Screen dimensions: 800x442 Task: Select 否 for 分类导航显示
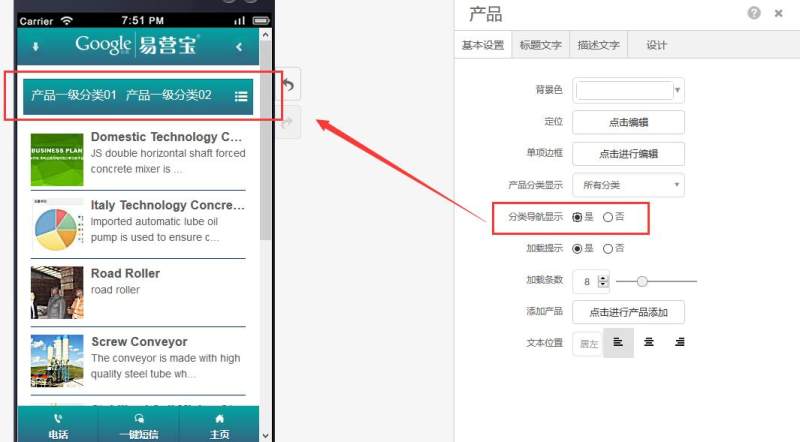coord(608,217)
